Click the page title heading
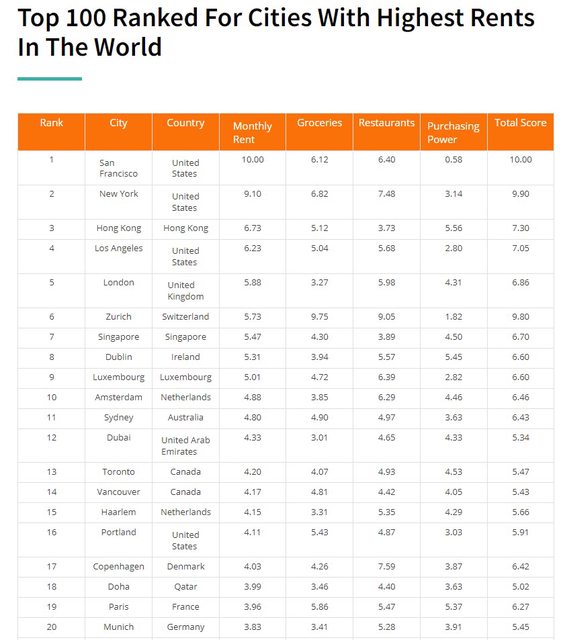Image resolution: width=563 pixels, height=640 pixels. coord(276,32)
